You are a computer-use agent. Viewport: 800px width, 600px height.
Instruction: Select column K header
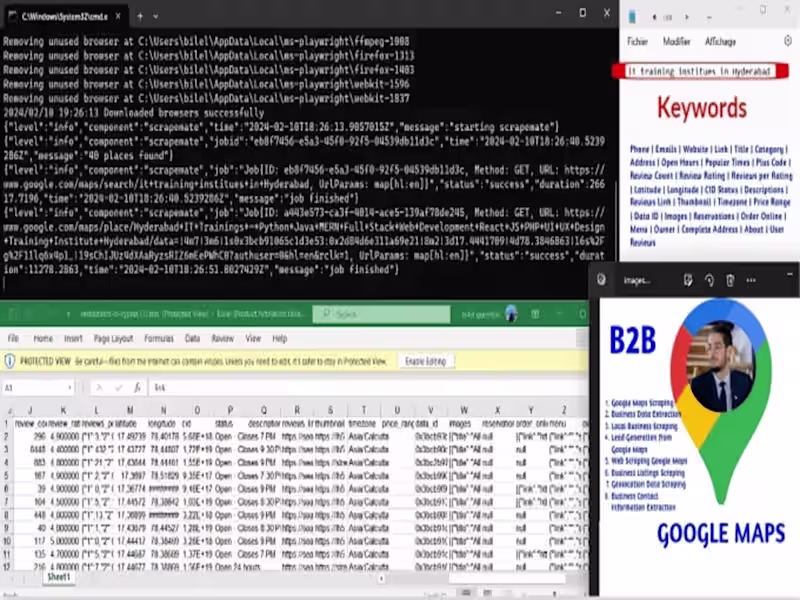tap(63, 410)
